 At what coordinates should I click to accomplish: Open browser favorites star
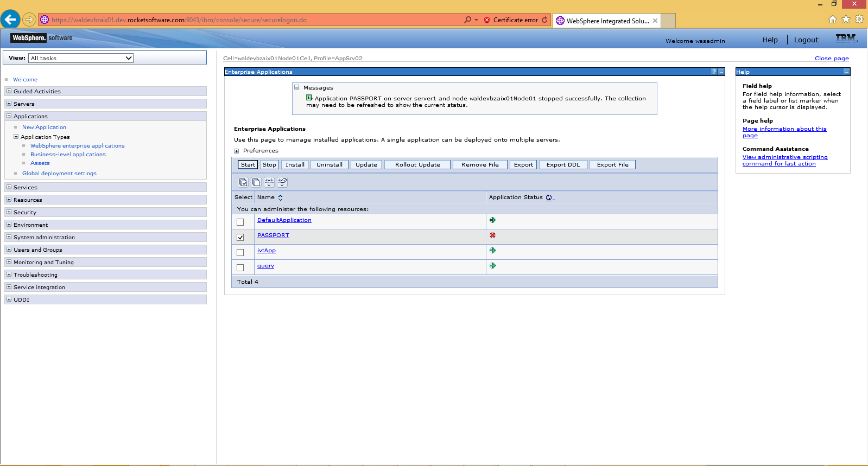[x=846, y=20]
